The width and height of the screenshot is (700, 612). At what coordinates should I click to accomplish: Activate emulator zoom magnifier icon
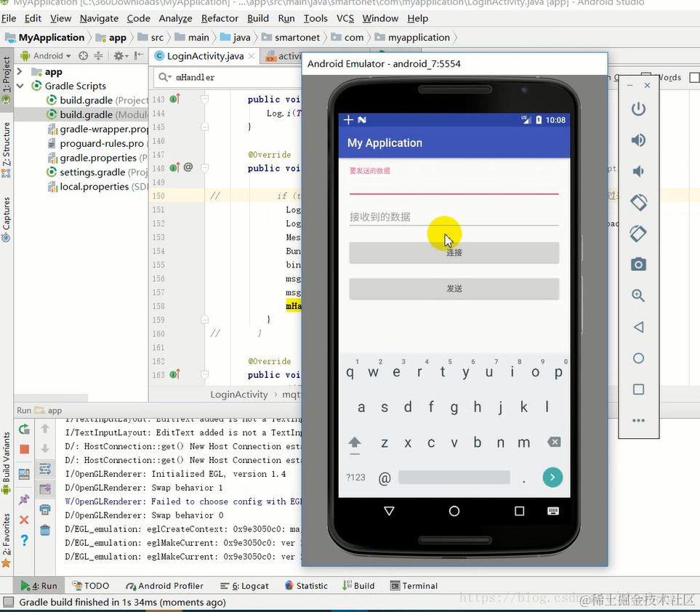pos(638,296)
